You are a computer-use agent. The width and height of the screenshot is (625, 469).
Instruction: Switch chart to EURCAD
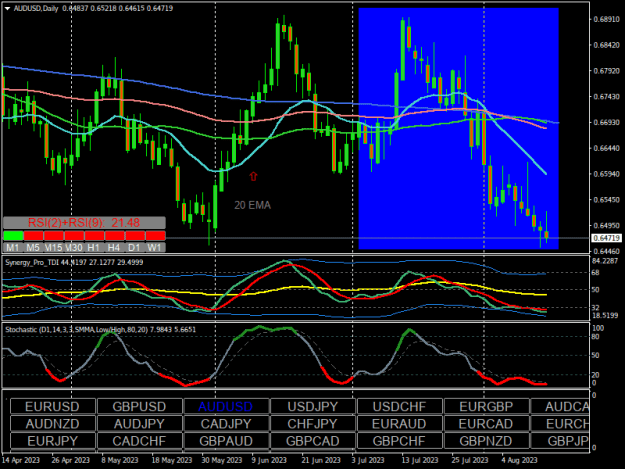[x=487, y=424]
